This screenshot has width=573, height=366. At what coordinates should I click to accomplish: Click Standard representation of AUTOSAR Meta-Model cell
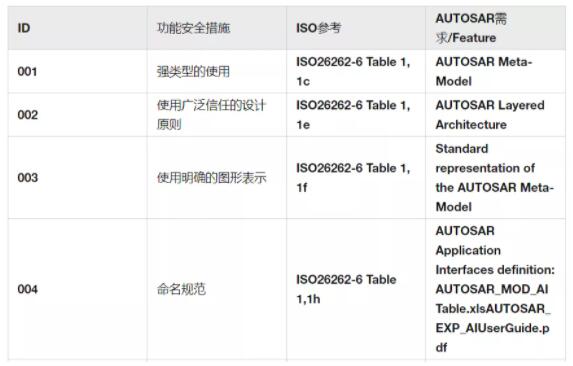click(x=495, y=178)
